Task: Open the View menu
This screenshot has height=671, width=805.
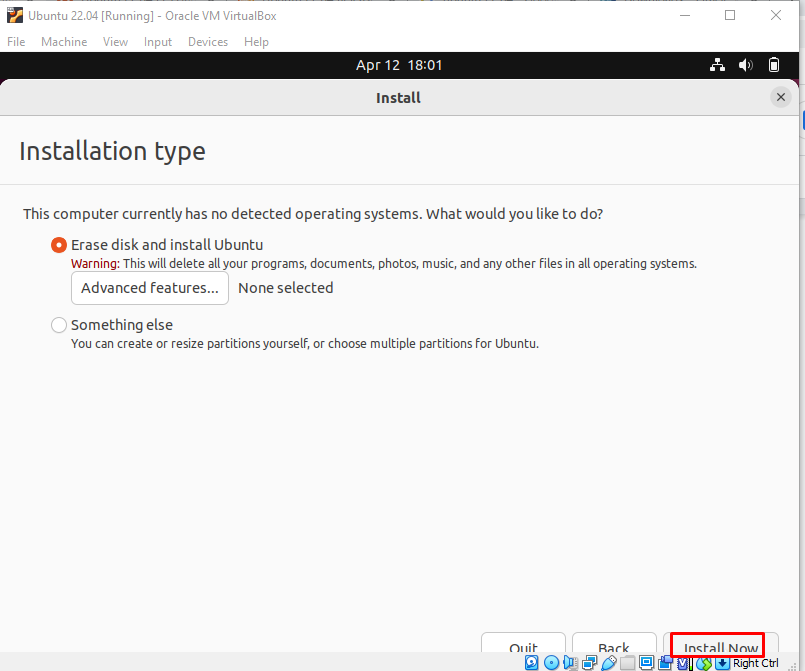Action: (115, 42)
